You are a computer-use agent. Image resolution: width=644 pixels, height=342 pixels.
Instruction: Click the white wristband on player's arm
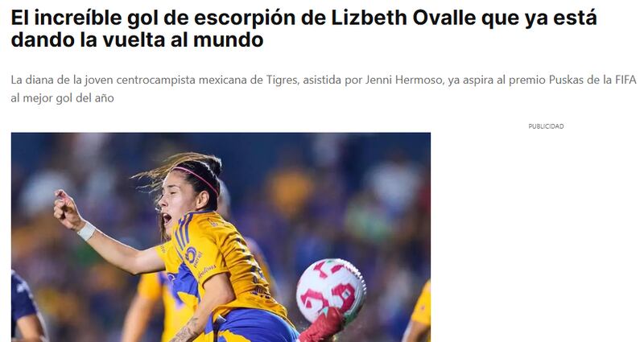[x=87, y=231]
